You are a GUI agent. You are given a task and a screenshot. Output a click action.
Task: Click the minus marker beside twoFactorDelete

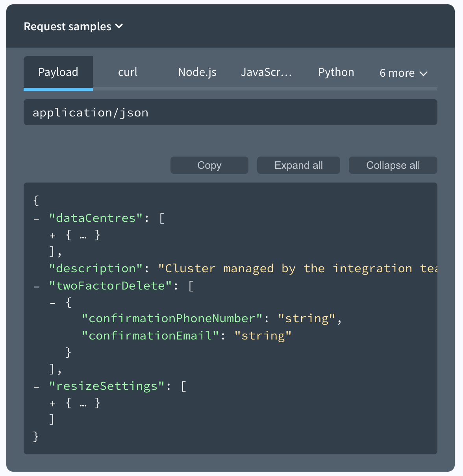click(x=36, y=286)
